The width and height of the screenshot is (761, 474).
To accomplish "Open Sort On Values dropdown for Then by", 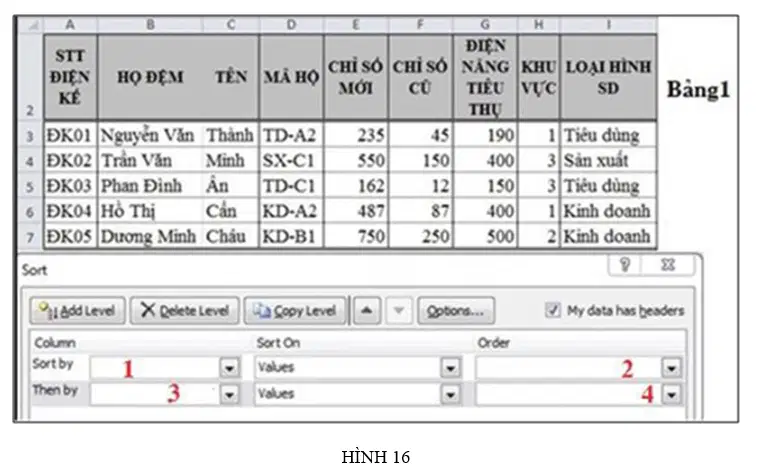I will 450,394.
